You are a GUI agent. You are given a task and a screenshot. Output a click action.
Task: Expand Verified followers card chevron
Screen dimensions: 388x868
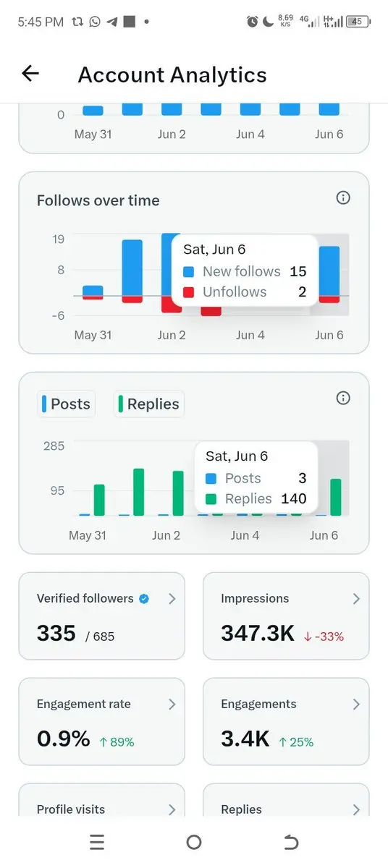[x=172, y=599]
